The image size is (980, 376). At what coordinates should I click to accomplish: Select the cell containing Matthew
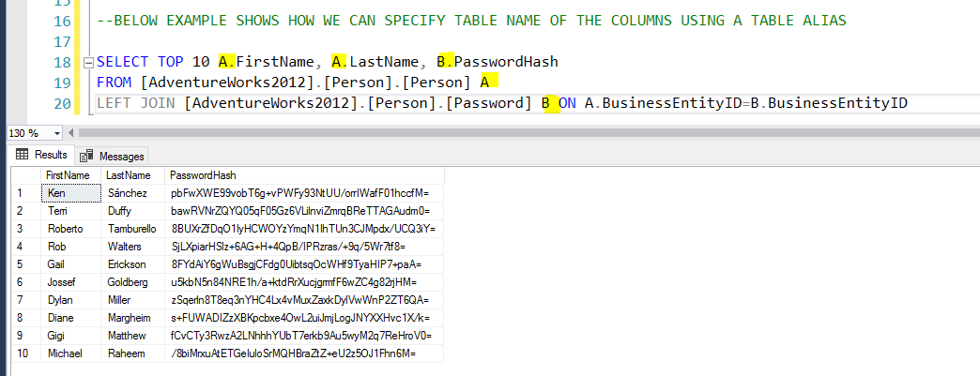point(132,336)
